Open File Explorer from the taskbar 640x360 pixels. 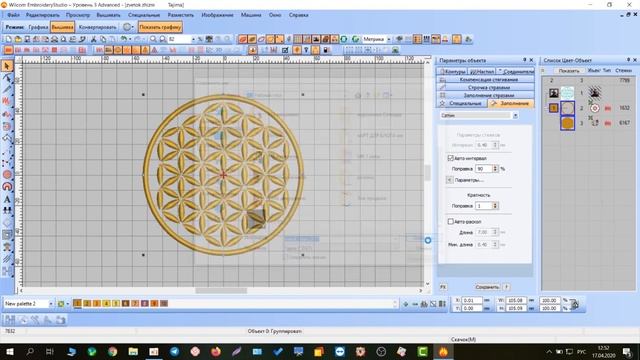click(133, 351)
